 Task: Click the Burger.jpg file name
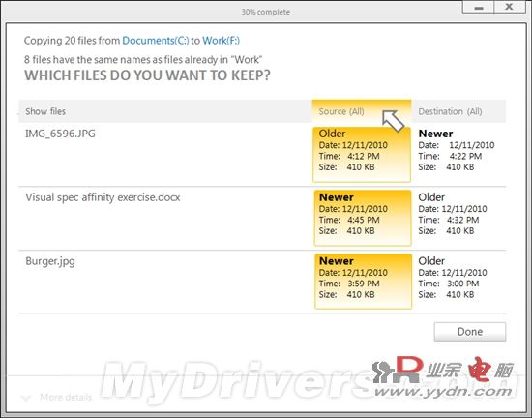[x=50, y=261]
